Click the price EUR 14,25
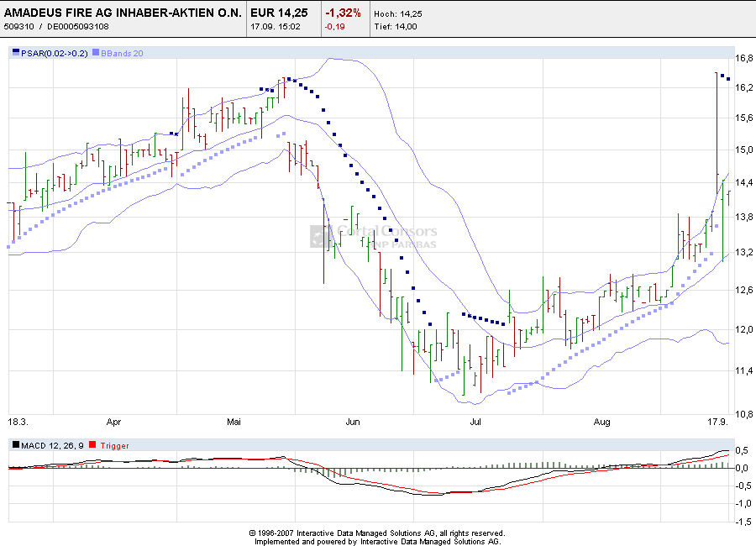 [x=279, y=13]
